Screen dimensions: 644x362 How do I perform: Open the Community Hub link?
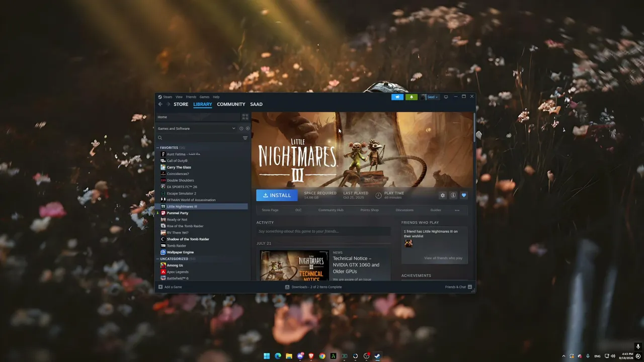click(x=331, y=210)
